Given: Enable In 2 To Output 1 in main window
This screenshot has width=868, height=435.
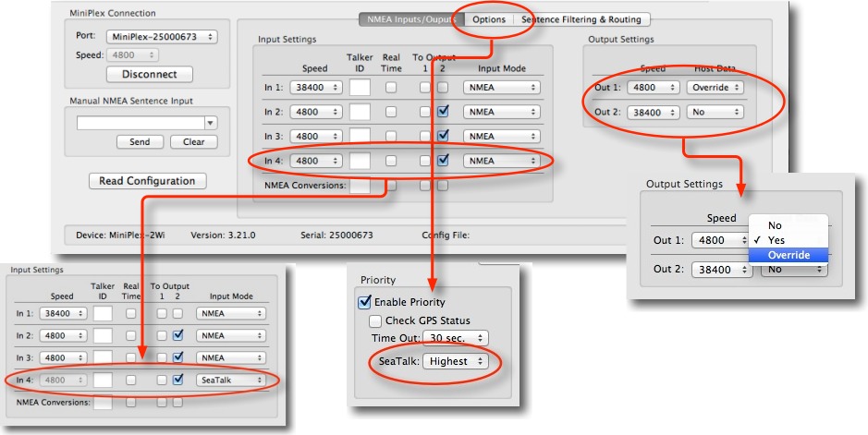Looking at the screenshot, I should pyautogui.click(x=424, y=112).
